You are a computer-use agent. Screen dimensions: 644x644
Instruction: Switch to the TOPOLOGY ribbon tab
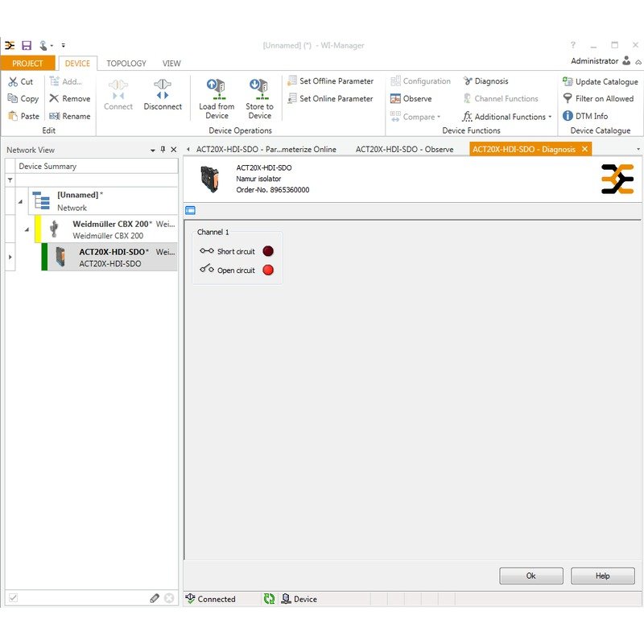(x=126, y=64)
